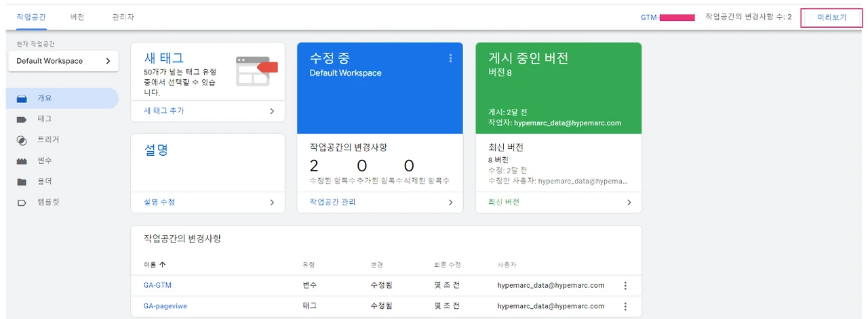Open the GTM container ID link
Image resolution: width=868 pixels, height=319 pixels.
tap(668, 17)
